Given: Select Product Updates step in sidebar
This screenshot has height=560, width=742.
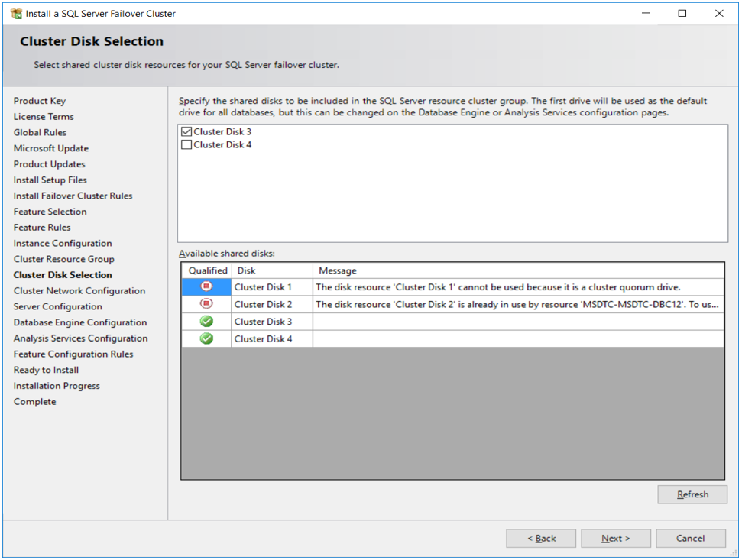Looking at the screenshot, I should coord(49,164).
